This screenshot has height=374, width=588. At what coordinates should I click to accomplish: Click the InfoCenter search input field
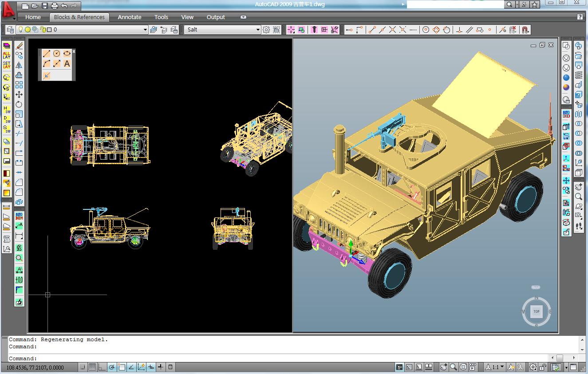455,4
